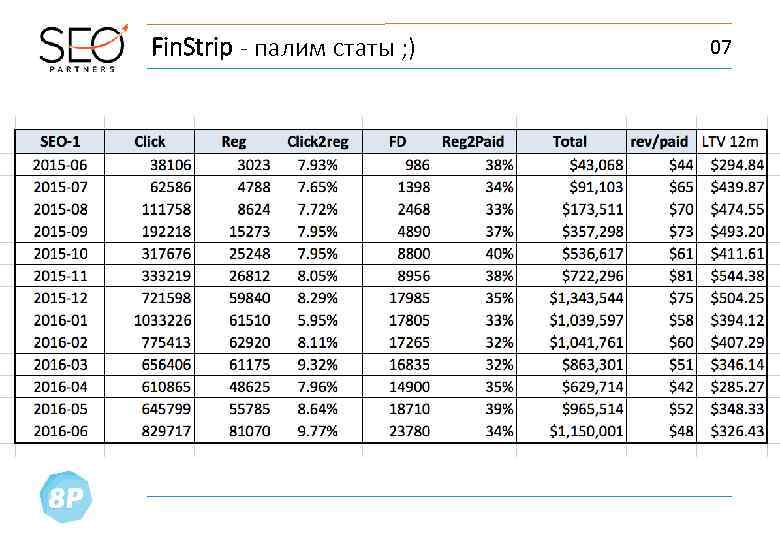Click the $1,343,544 total cell
The height and width of the screenshot is (540, 780).
586,298
